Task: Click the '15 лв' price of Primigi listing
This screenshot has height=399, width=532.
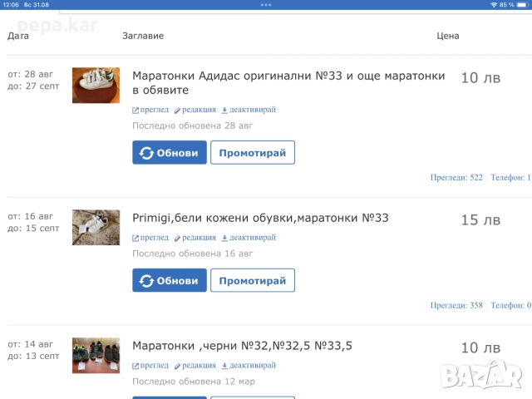Action: click(x=480, y=220)
